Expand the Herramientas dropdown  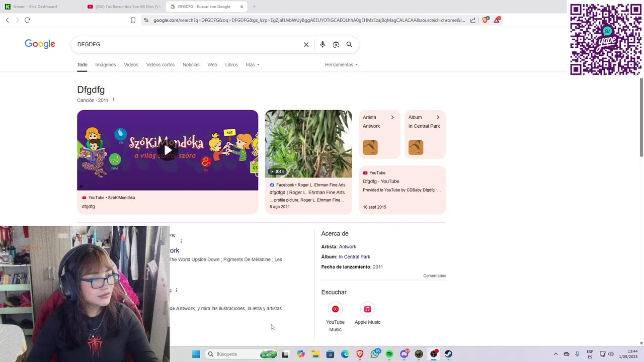pos(341,65)
